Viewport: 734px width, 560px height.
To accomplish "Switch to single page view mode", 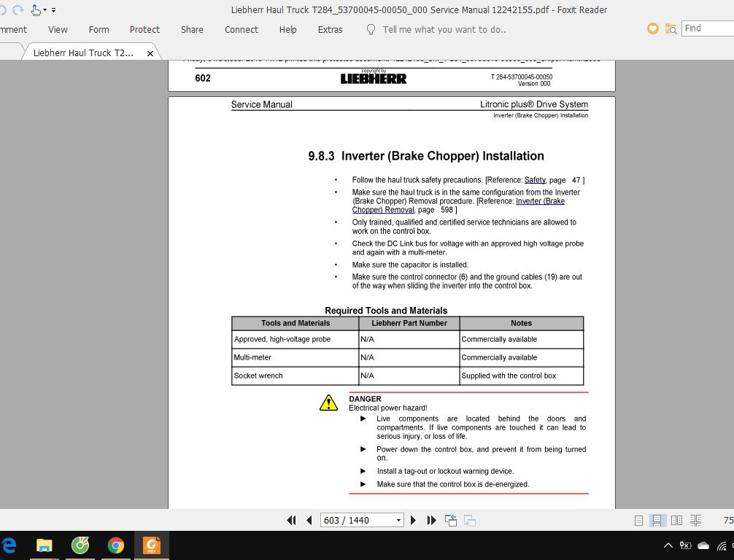I will (x=638, y=520).
